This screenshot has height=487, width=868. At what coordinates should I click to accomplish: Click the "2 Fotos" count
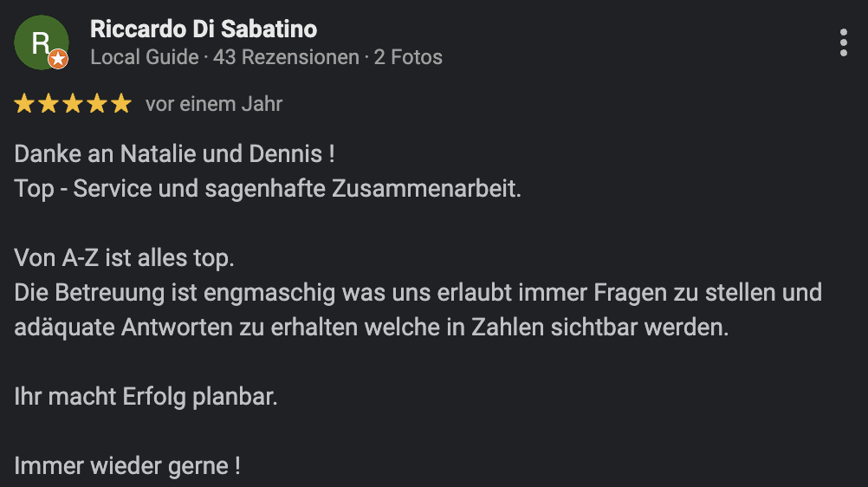(408, 58)
